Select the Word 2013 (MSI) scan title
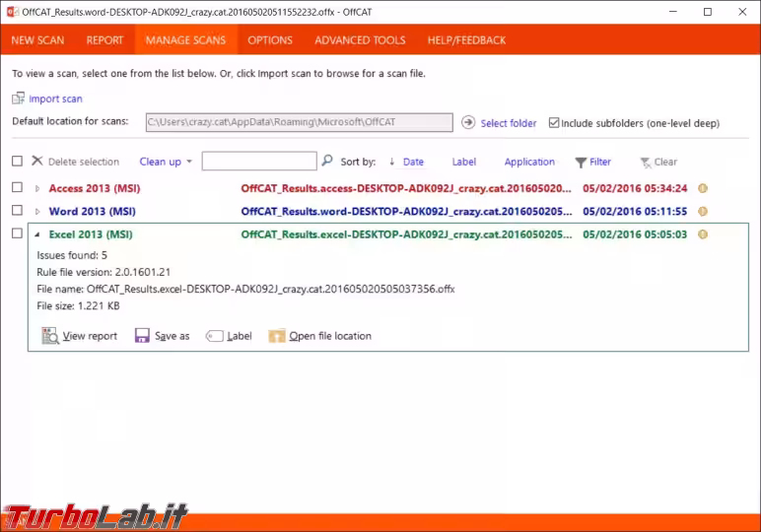 pos(93,212)
